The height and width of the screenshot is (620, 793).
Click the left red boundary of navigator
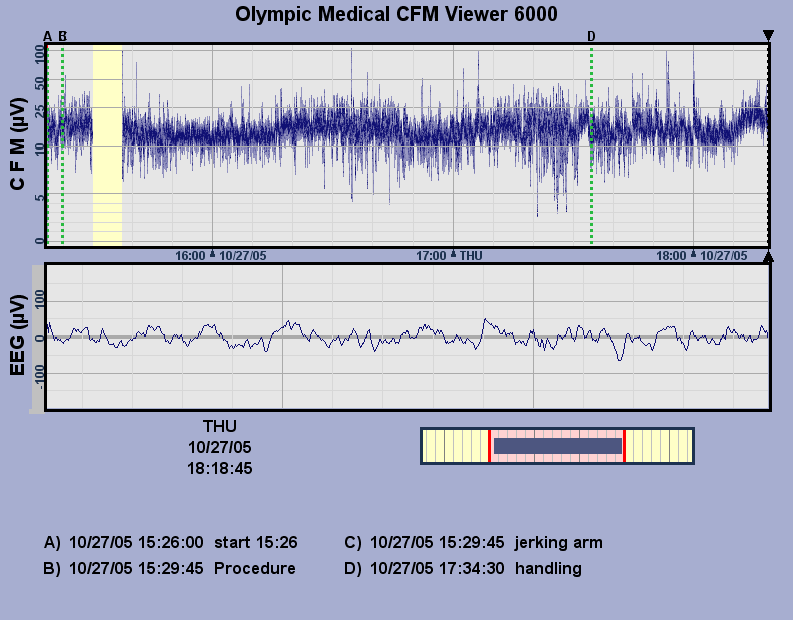(489, 446)
